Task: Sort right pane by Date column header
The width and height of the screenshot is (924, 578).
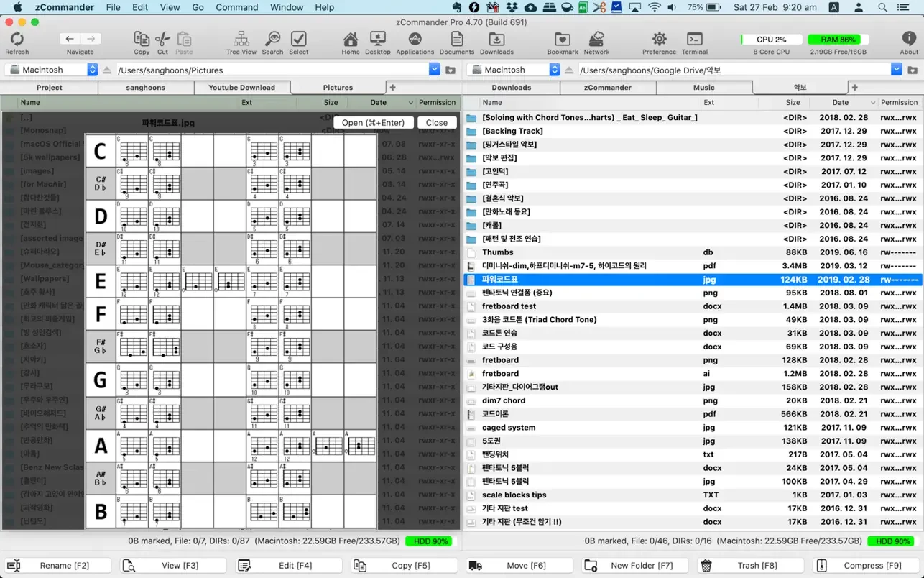Action: (840, 103)
